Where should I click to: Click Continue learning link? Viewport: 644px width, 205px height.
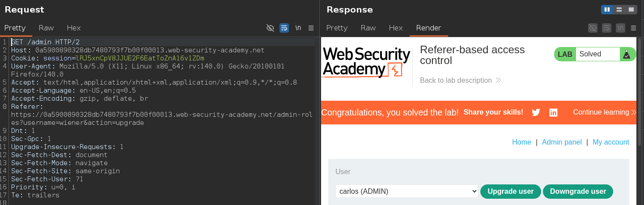pyautogui.click(x=604, y=112)
